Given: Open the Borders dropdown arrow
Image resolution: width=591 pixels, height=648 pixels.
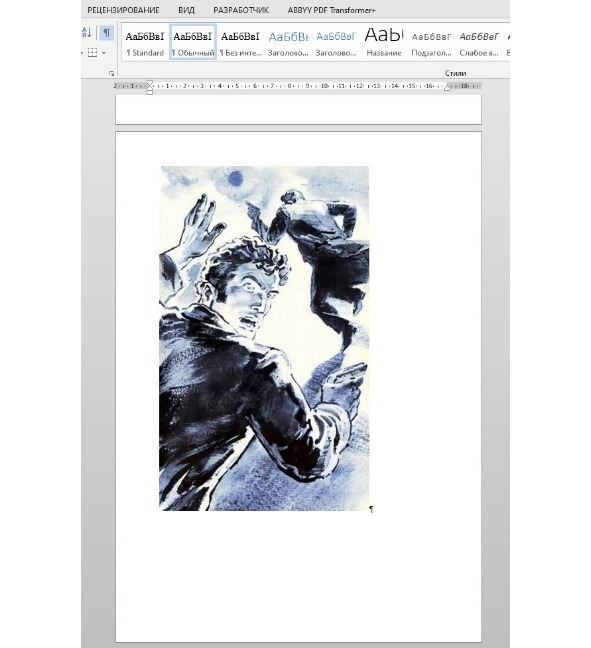Looking at the screenshot, I should coord(104,53).
